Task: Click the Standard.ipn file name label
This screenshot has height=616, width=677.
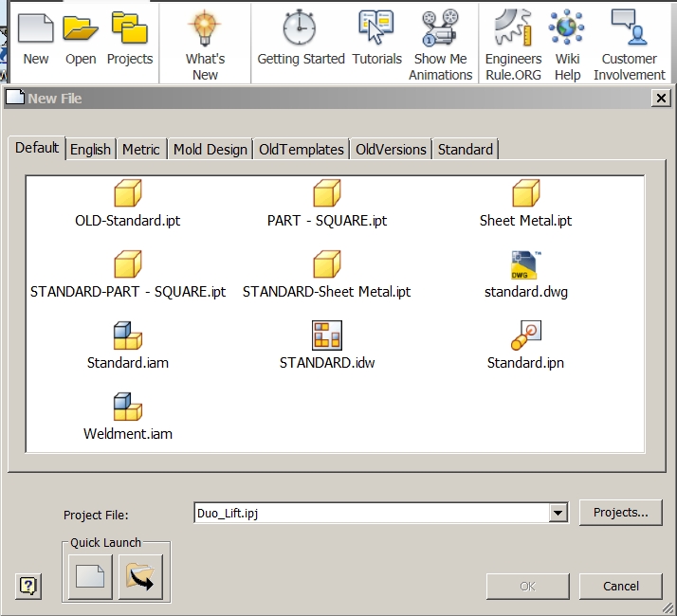Action: [525, 363]
